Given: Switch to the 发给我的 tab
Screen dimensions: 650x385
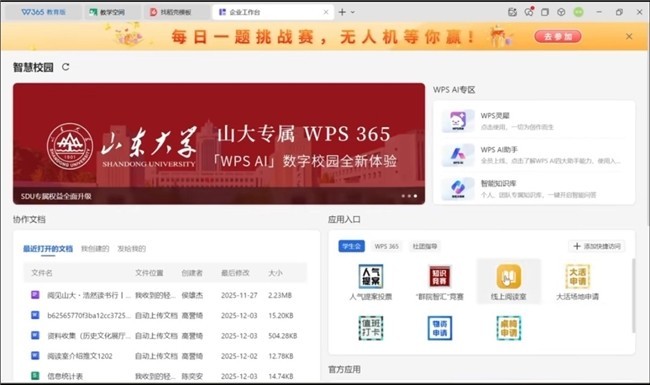Looking at the screenshot, I should [x=131, y=249].
